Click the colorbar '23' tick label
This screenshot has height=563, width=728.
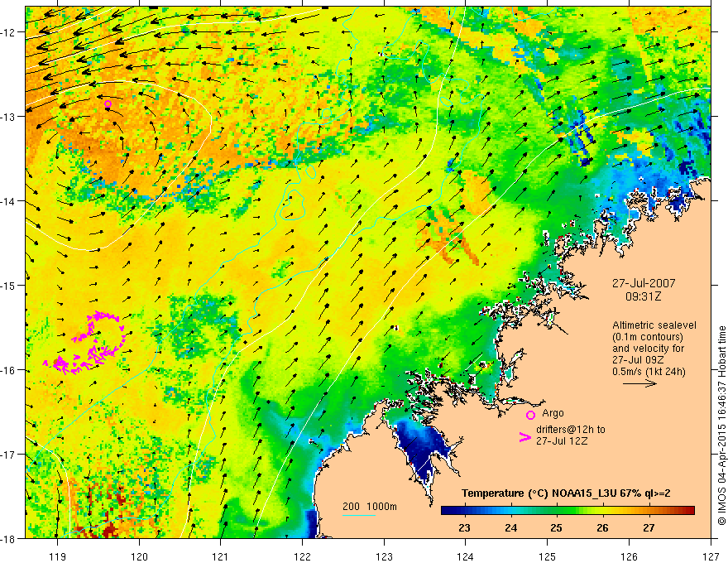point(465,527)
